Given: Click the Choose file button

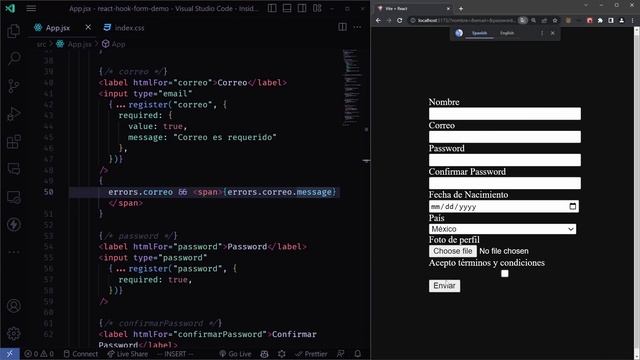Looking at the screenshot, I should tap(453, 251).
